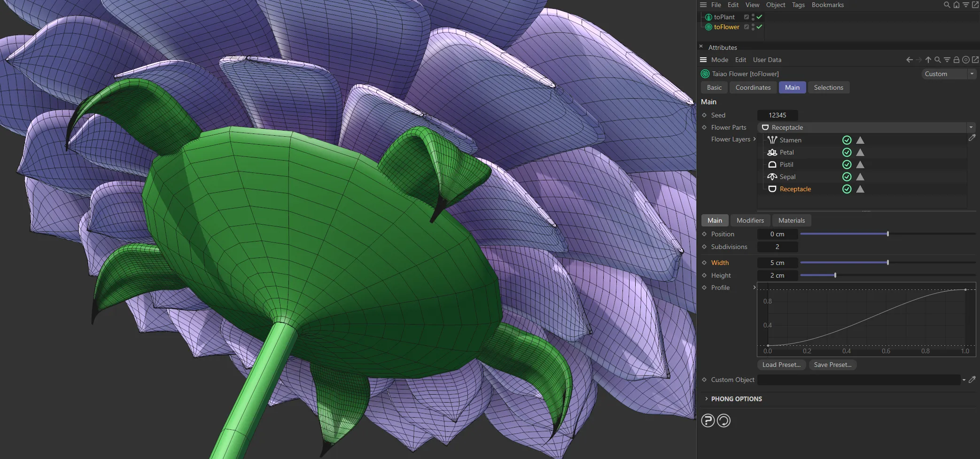Click the Save Preset button
This screenshot has height=459, width=980.
click(832, 365)
